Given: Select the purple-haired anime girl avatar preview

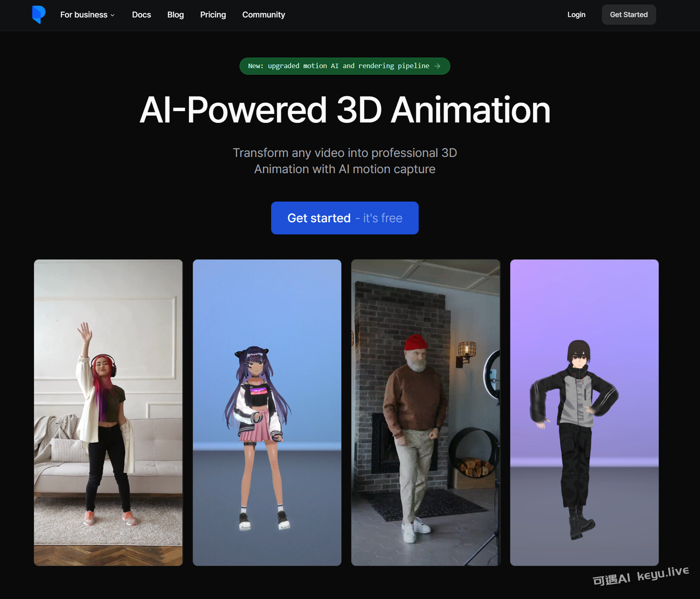Looking at the screenshot, I should (267, 412).
